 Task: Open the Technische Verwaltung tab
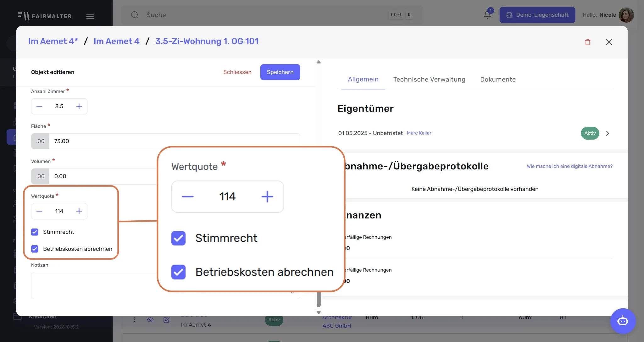[x=429, y=80]
